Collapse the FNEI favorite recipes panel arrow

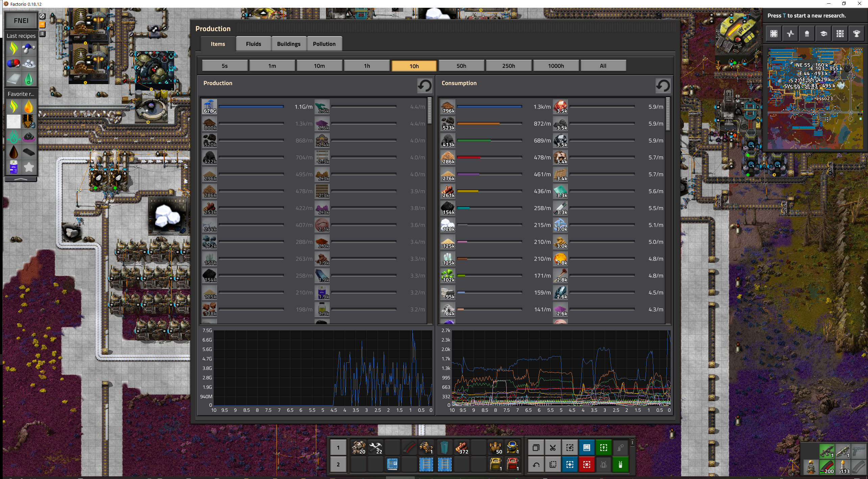coord(21,179)
